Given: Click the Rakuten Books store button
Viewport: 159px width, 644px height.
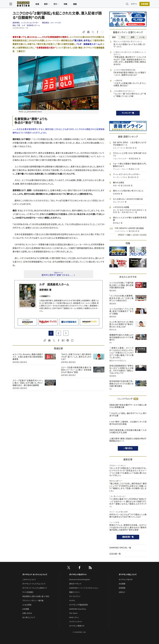Looking at the screenshot, I should pos(48,321).
